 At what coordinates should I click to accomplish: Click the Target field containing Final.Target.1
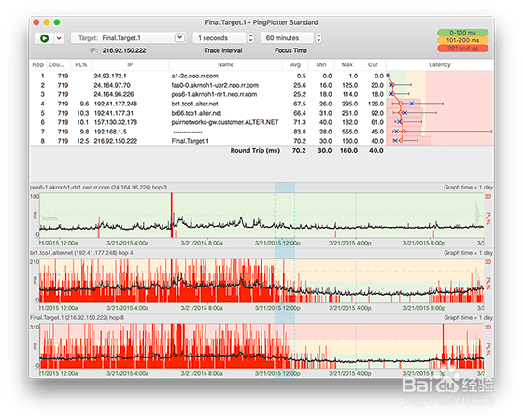[128, 38]
